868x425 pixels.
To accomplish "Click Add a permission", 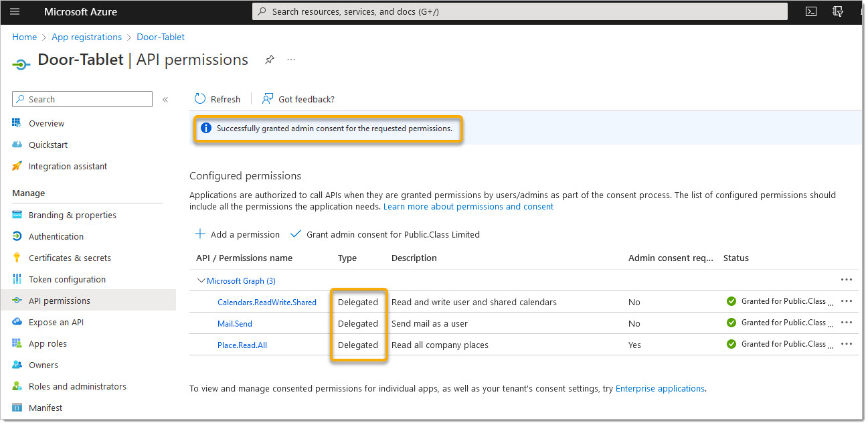I will 238,234.
